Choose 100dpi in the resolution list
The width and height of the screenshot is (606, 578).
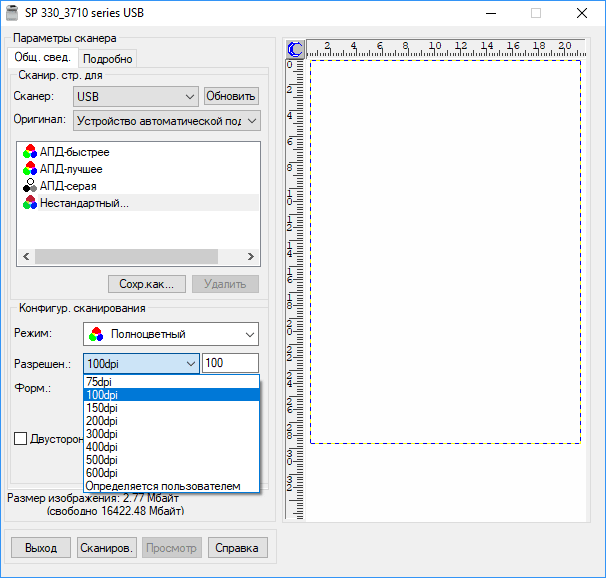pyautogui.click(x=172, y=395)
